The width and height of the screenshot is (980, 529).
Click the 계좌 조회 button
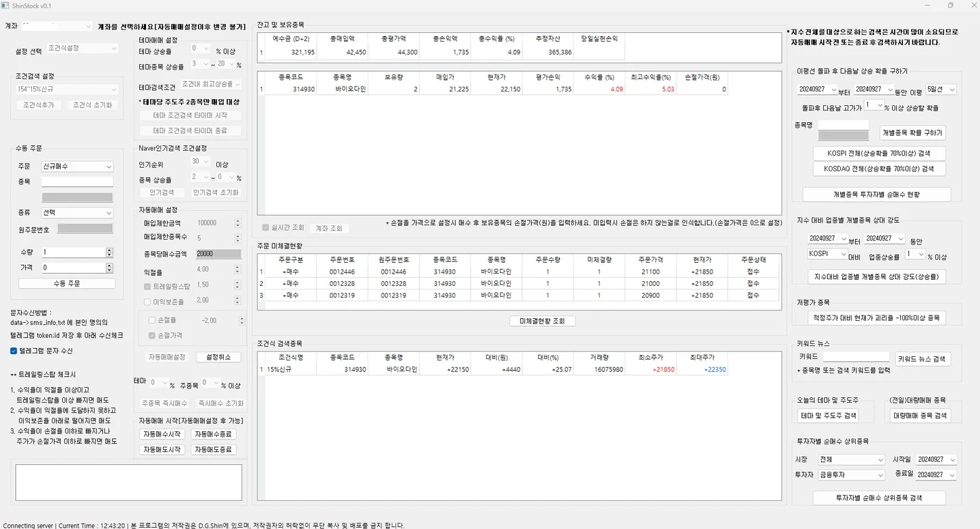click(328, 228)
